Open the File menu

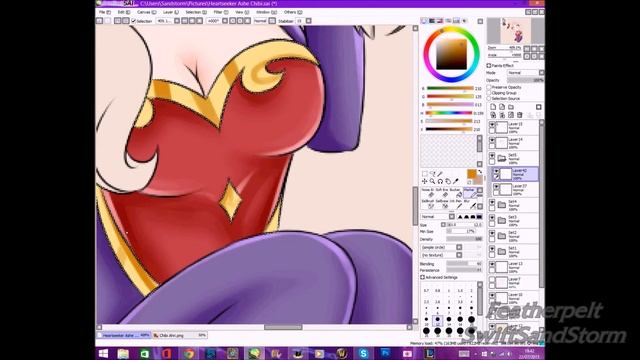click(104, 12)
